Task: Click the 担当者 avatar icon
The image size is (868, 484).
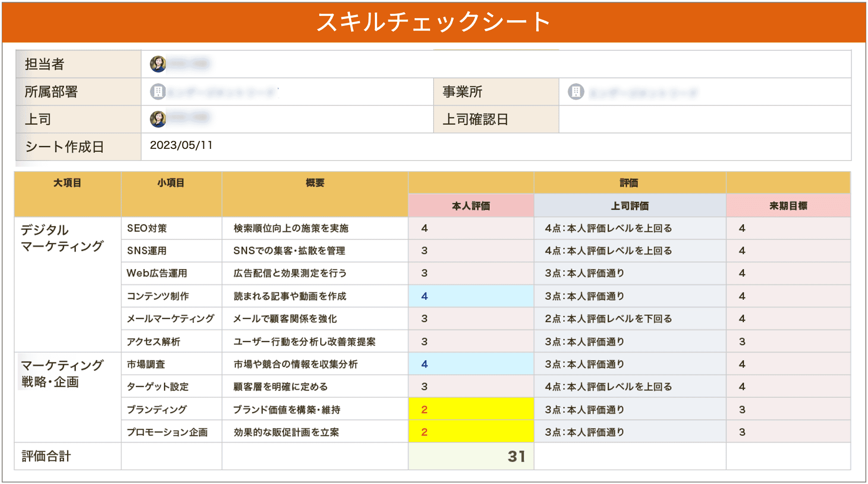Action: click(x=158, y=64)
